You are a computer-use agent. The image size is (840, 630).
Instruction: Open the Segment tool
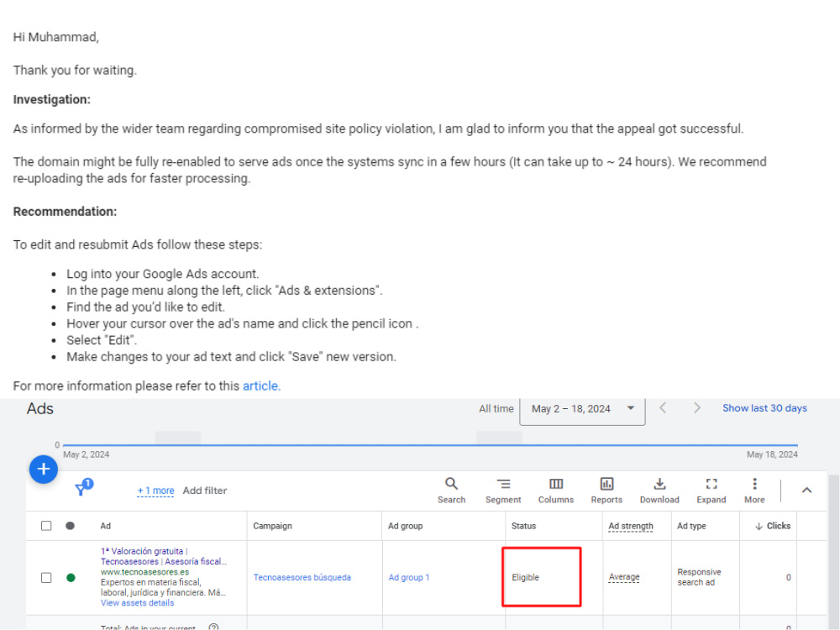[503, 491]
